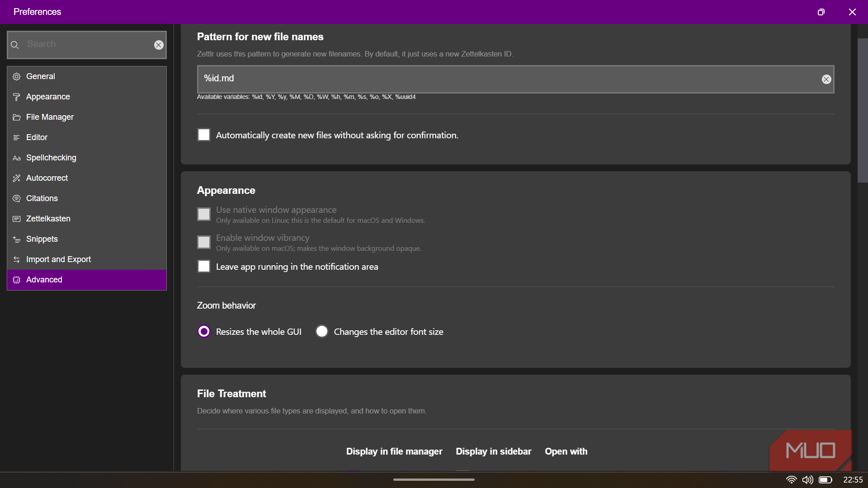Select Resizes the whole GUI option
The width and height of the screenshot is (868, 488).
[x=204, y=331]
